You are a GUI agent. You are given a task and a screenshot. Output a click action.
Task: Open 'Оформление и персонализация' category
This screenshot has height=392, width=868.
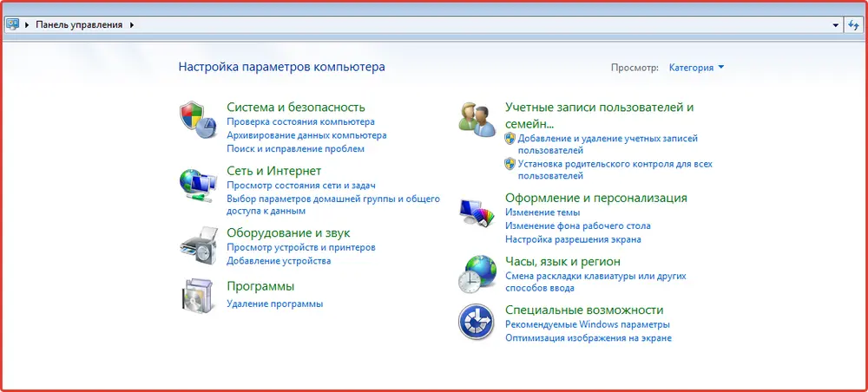(x=596, y=198)
